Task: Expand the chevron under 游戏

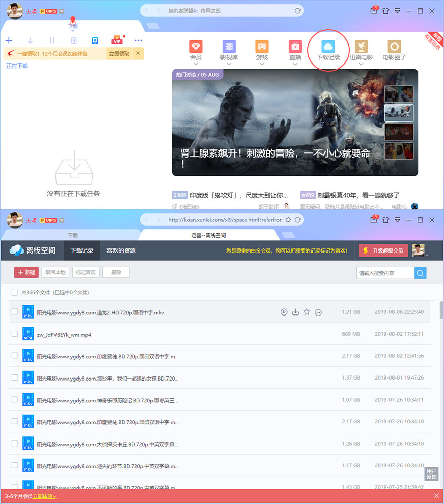Action: [x=262, y=64]
